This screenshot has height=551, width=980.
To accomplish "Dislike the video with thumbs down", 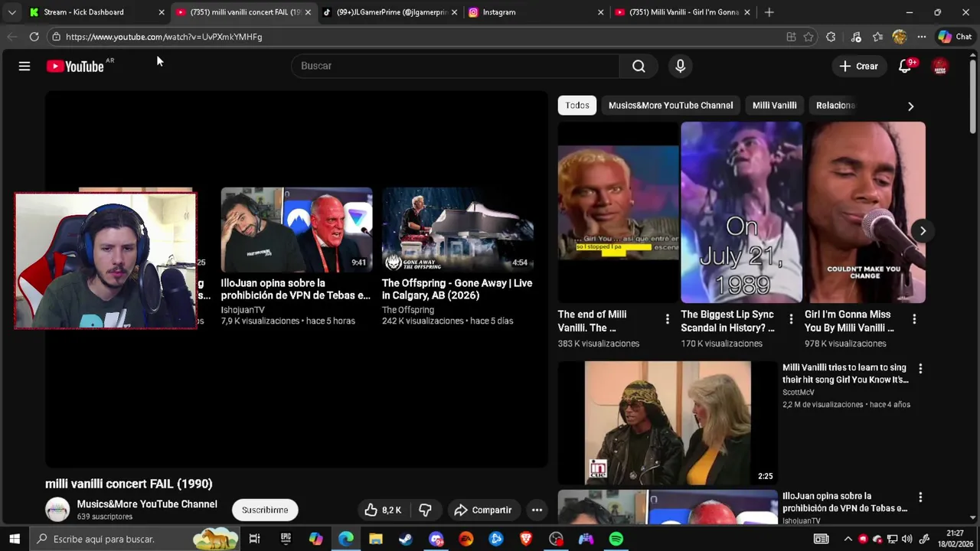I will click(426, 510).
